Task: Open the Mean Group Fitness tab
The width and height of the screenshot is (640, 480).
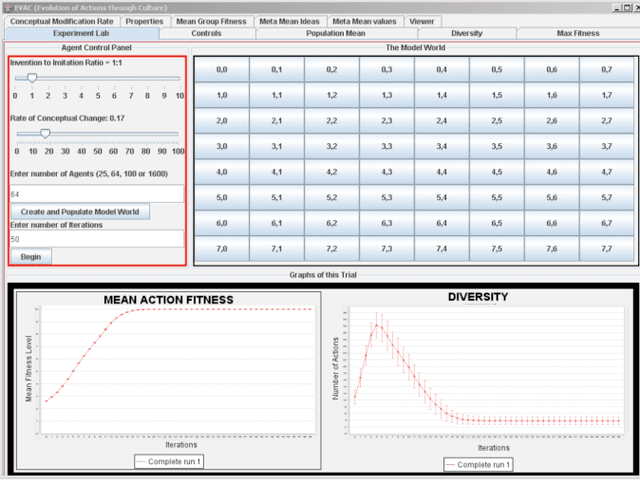Action: pyautogui.click(x=209, y=20)
